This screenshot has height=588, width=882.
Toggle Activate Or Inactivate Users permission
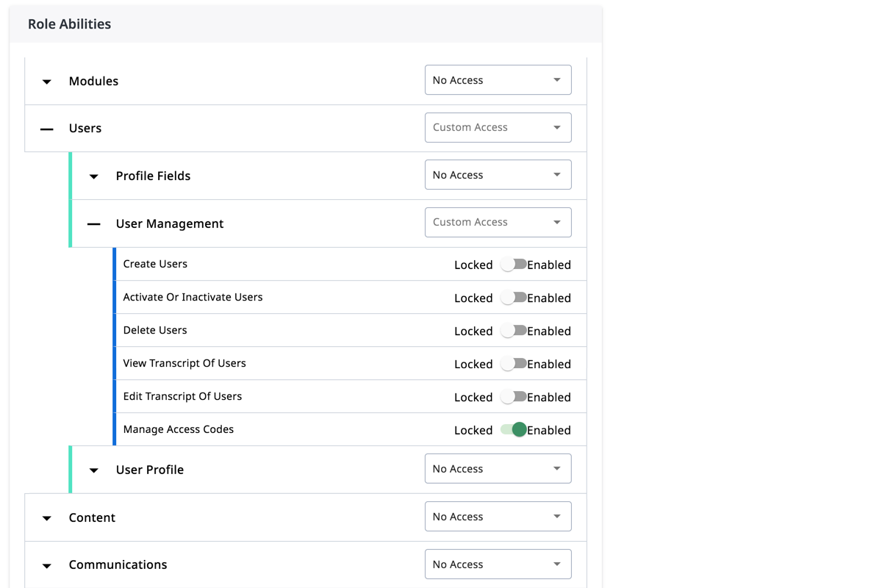tap(515, 298)
